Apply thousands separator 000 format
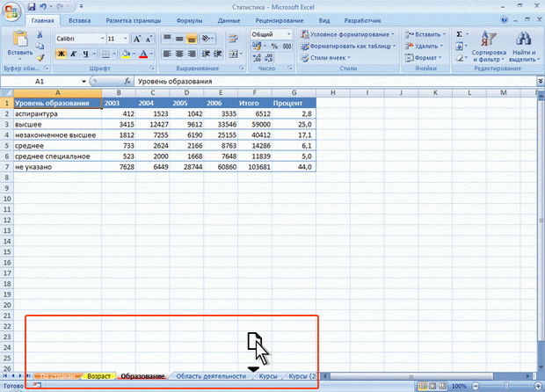545x392 pixels. click(x=287, y=46)
